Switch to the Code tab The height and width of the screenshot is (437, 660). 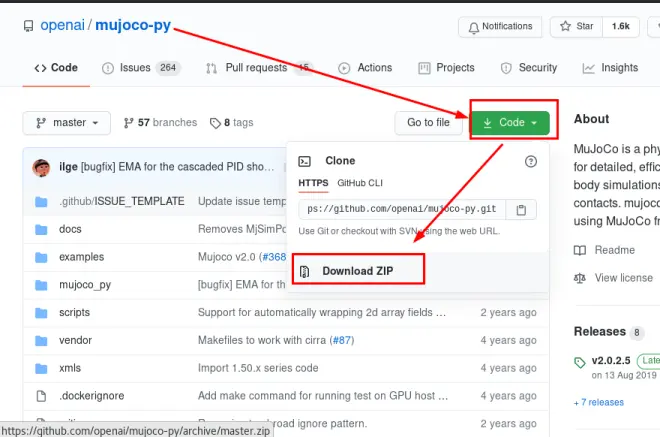(x=56, y=68)
